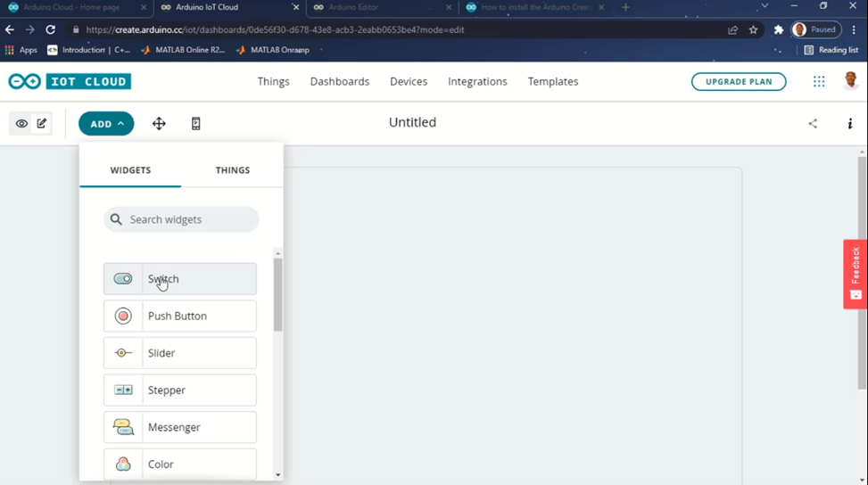868x485 pixels.
Task: Open the Reading list
Action: (831, 50)
